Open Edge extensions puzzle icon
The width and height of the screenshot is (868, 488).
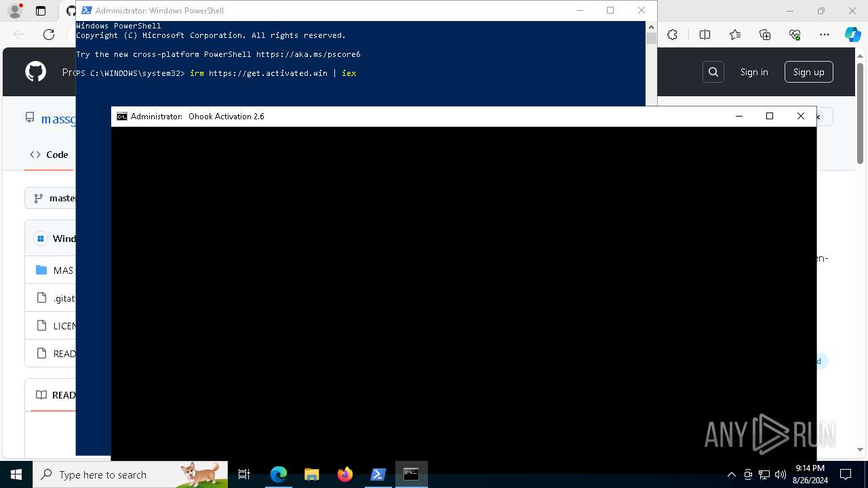(672, 35)
